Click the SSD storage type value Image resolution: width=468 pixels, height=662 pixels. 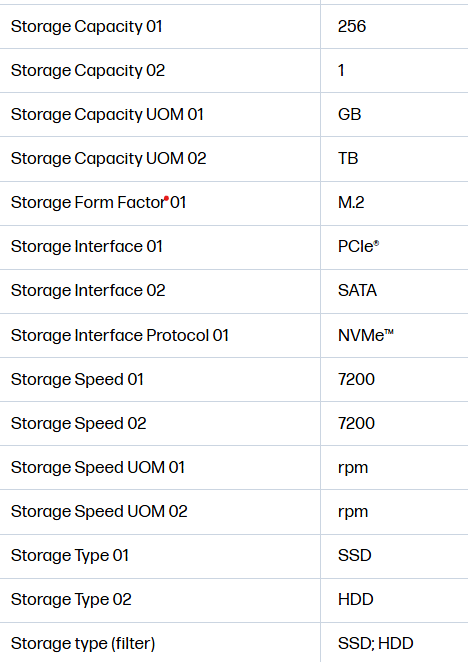[x=354, y=556]
